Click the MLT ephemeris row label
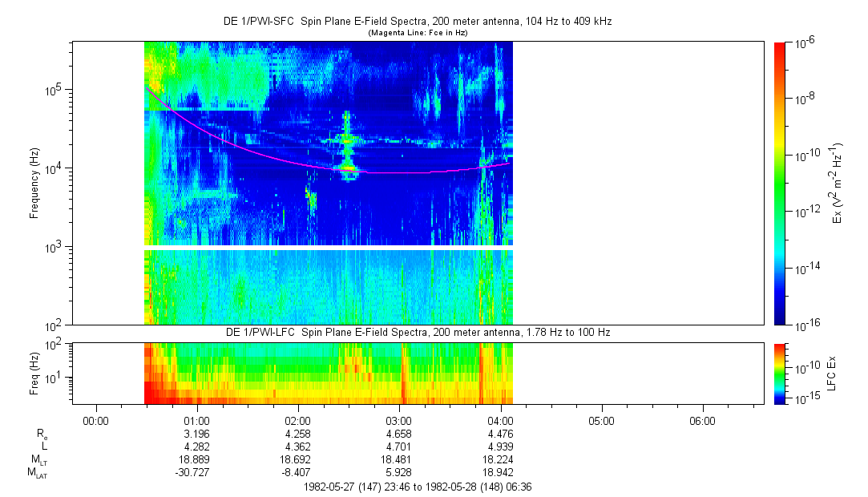Viewport: 868px width, 497px height. (x=38, y=460)
